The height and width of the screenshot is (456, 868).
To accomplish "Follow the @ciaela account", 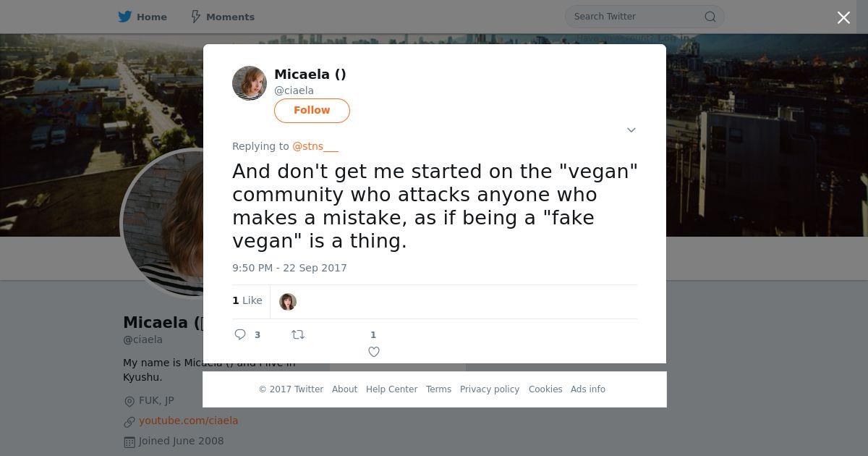I will click(312, 110).
